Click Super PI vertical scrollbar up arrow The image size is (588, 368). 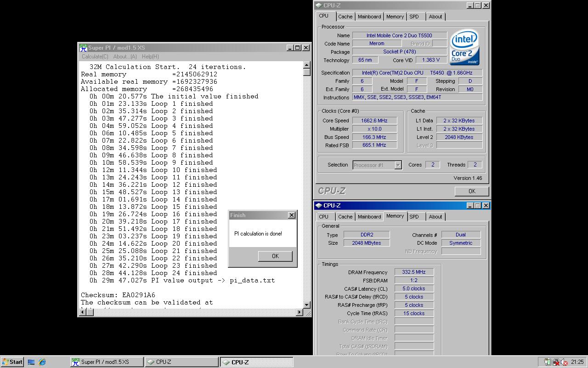[307, 65]
